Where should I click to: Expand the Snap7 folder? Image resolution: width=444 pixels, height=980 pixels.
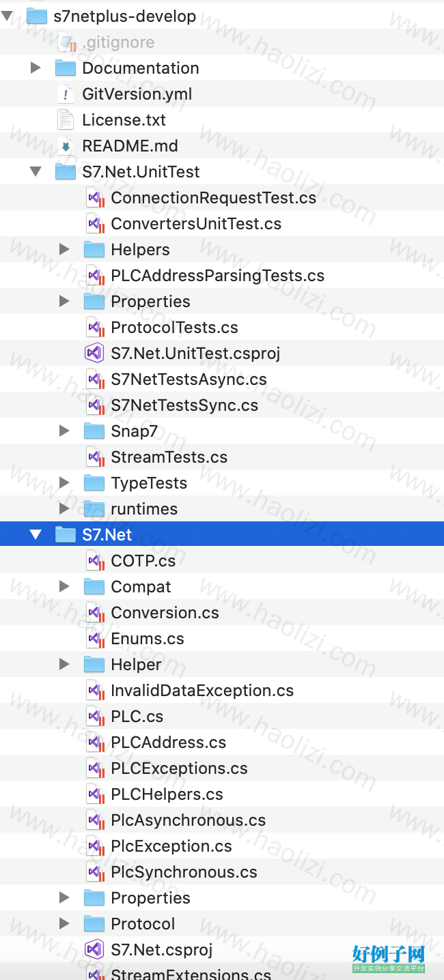point(64,431)
